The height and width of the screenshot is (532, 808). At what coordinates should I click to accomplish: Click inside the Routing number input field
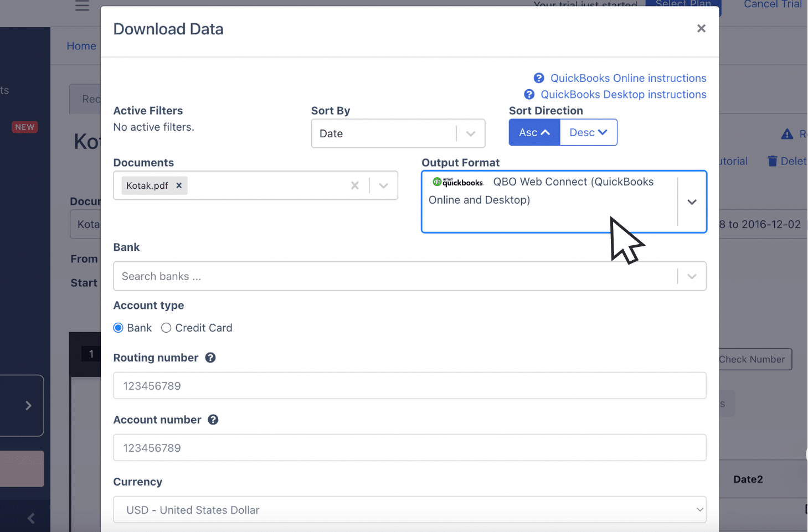pos(409,385)
